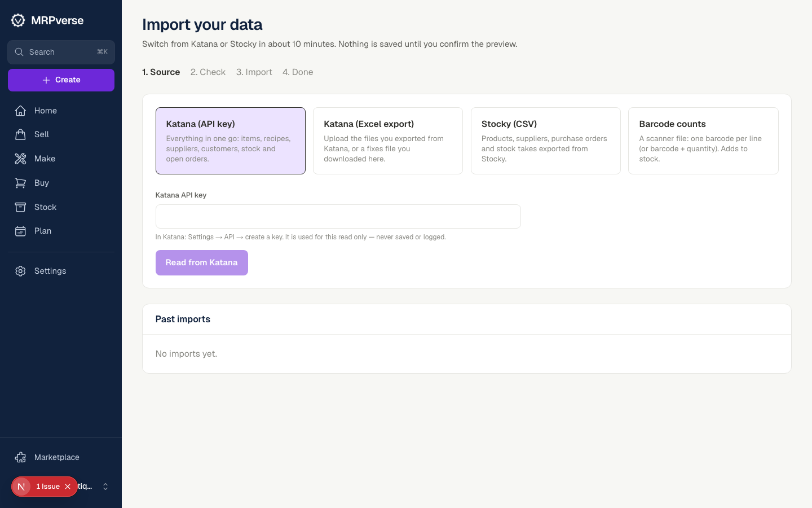The width and height of the screenshot is (812, 508).
Task: Open the Marketplace link
Action: 61,457
